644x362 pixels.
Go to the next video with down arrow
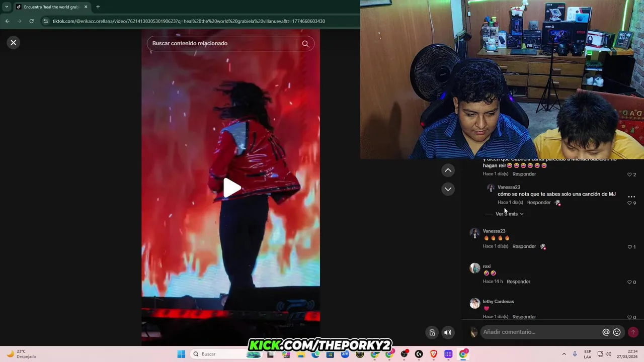(x=448, y=189)
